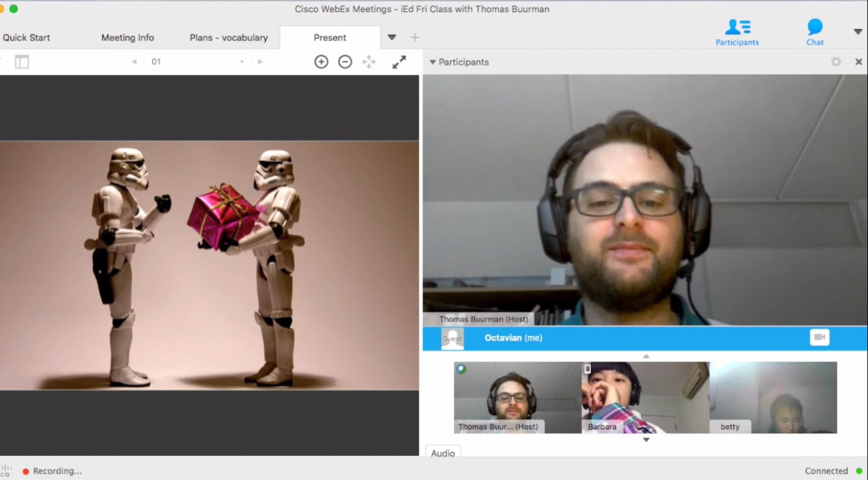
Task: Expand video strip with up triangle
Action: click(646, 356)
